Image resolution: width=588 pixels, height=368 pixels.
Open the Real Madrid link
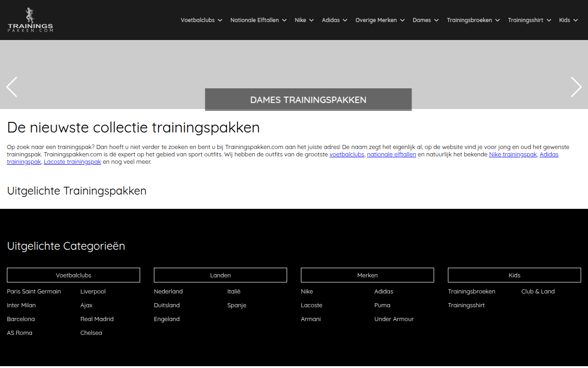point(97,319)
